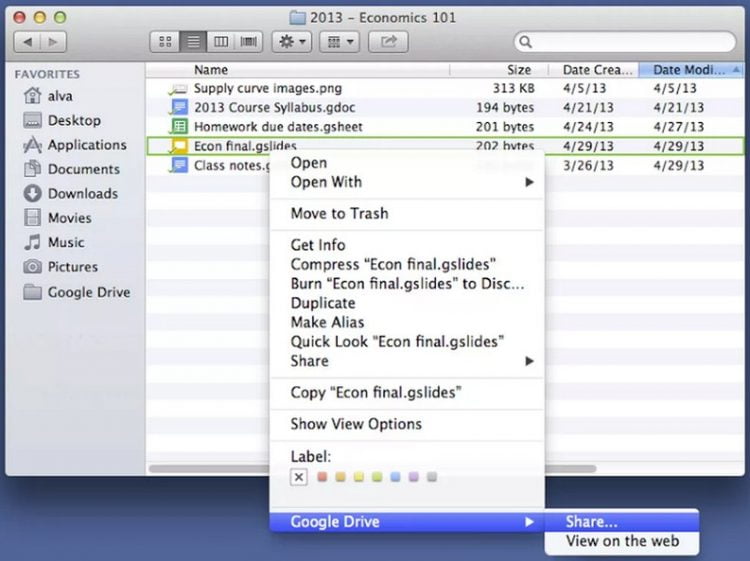Apply the purple label color
The height and width of the screenshot is (561, 750).
(x=414, y=477)
